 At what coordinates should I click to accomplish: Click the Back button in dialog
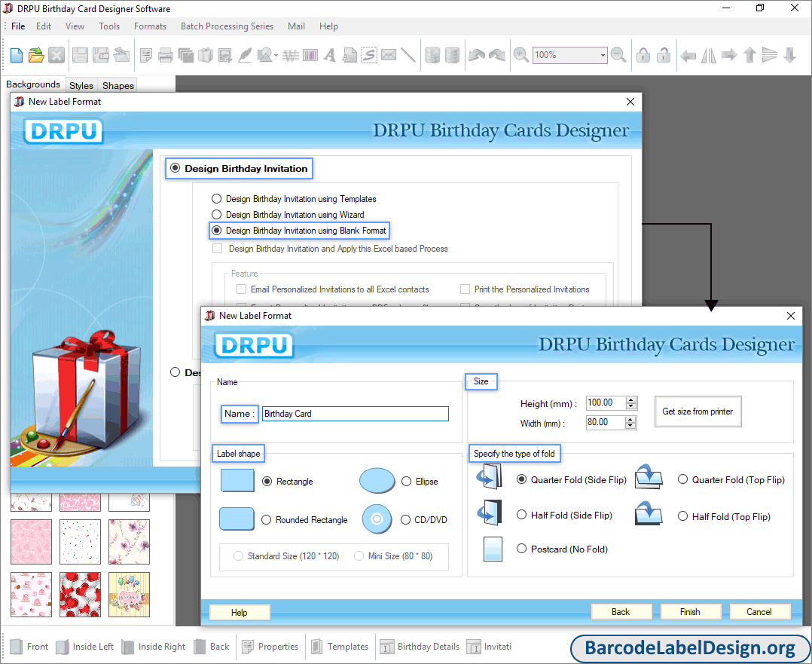[621, 612]
